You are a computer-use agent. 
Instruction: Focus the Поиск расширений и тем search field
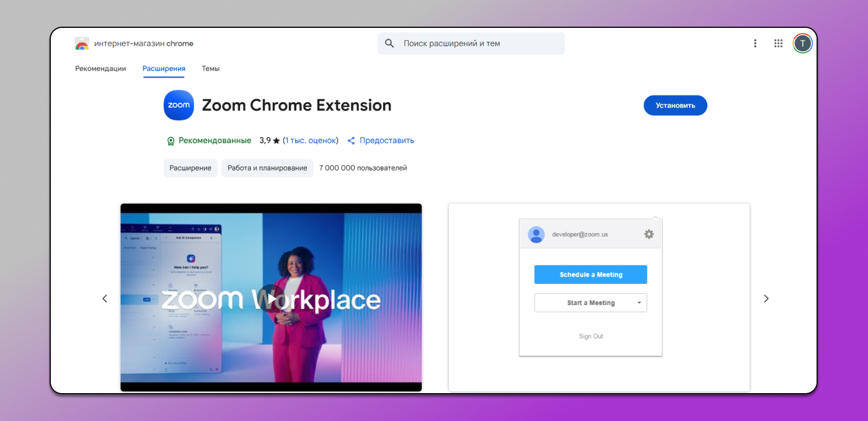pos(477,43)
